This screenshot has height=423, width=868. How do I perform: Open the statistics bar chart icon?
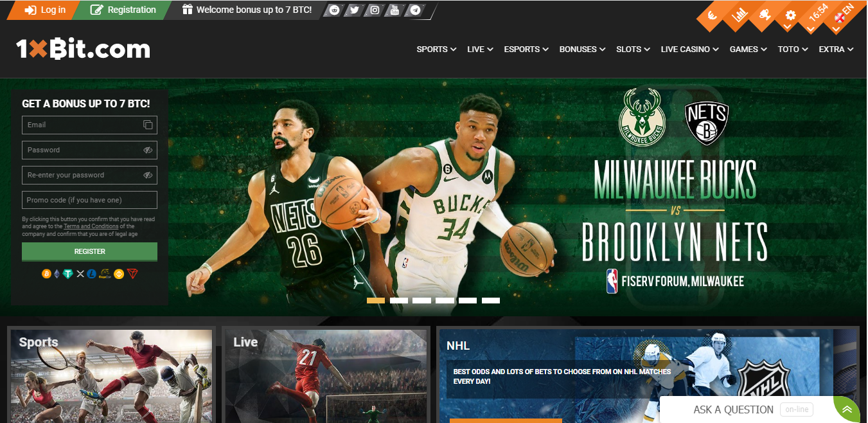[x=740, y=15]
